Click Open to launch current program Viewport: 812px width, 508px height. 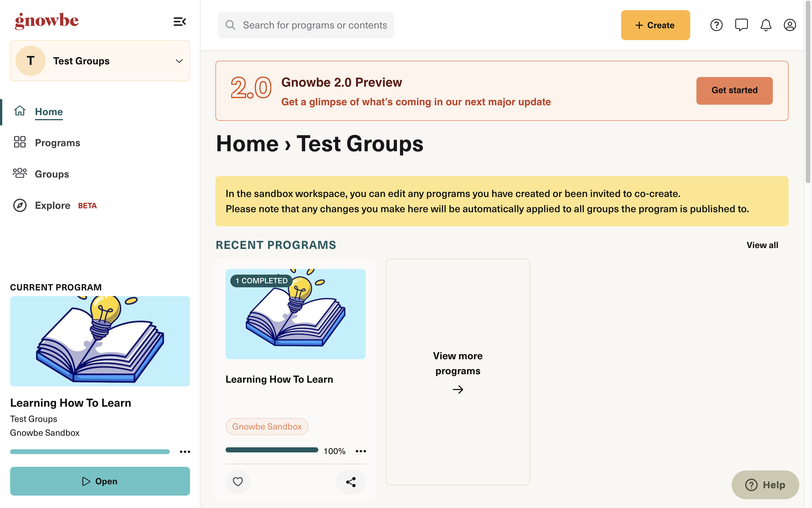tap(100, 481)
